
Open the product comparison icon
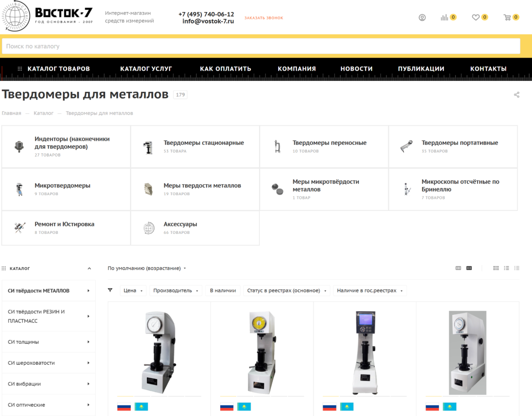pos(444,18)
